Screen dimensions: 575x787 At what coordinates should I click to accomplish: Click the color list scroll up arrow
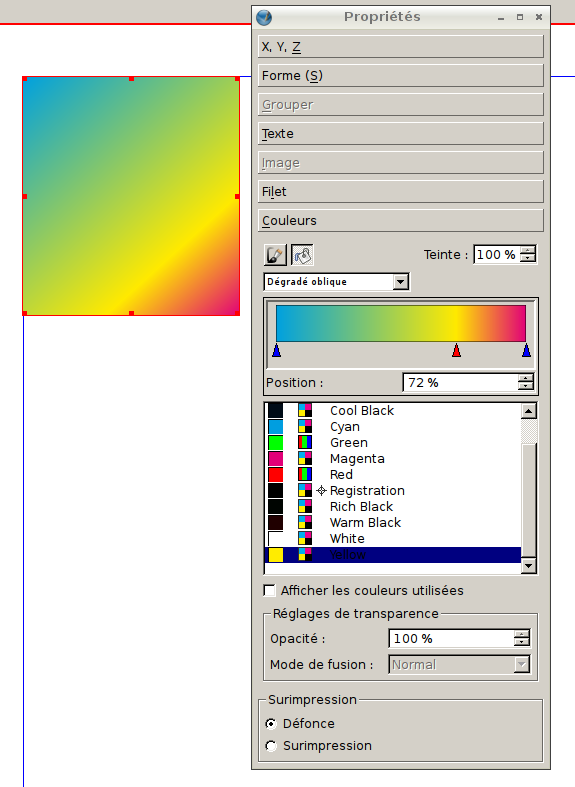pyautogui.click(x=529, y=411)
